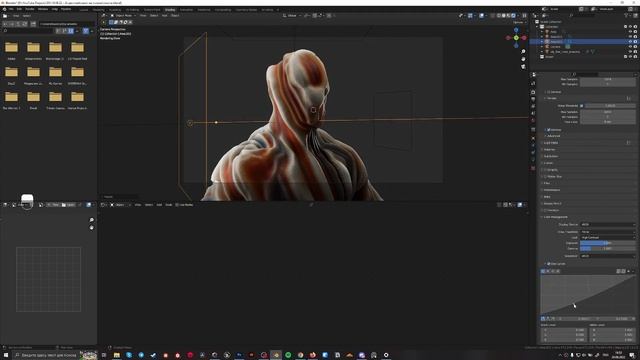Create a new folder in file browser
This screenshot has height=360, width=640.
point(33,24)
